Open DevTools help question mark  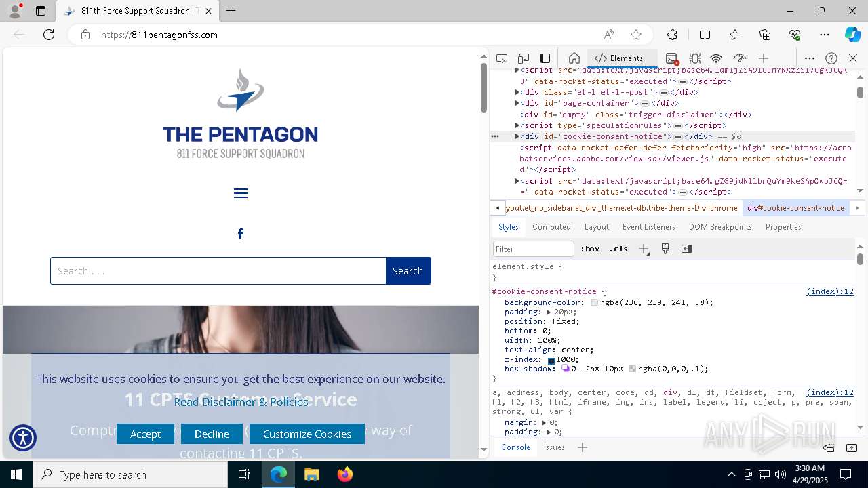(x=831, y=58)
